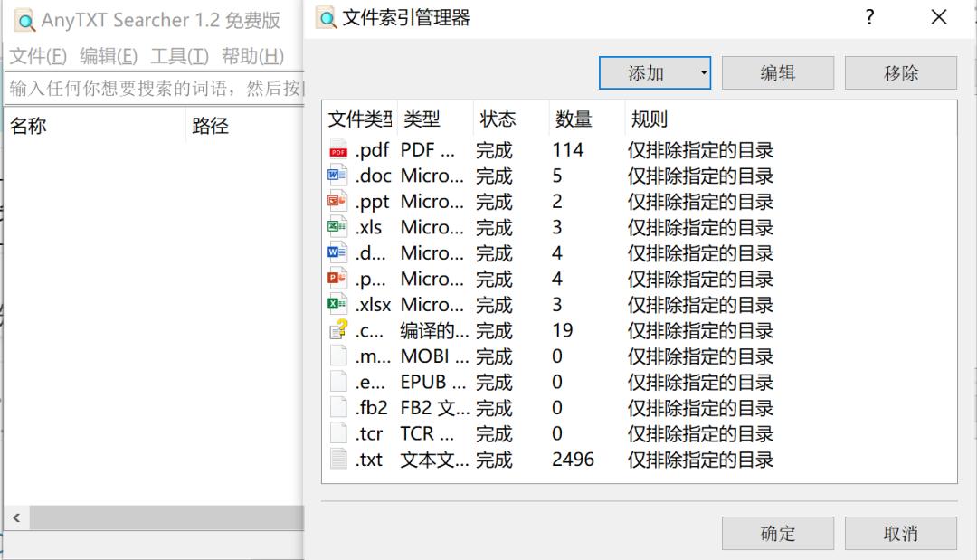Sort by the 规则 column header
Viewport: 977px width, 560px height.
click(650, 119)
